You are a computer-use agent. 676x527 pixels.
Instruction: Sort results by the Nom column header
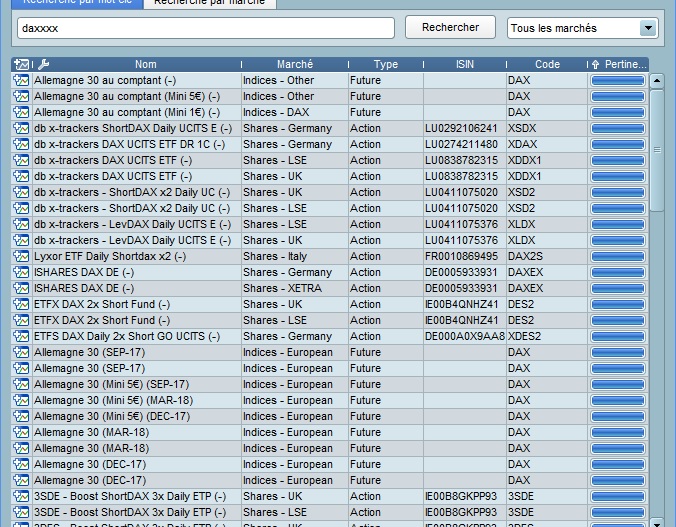pyautogui.click(x=145, y=64)
